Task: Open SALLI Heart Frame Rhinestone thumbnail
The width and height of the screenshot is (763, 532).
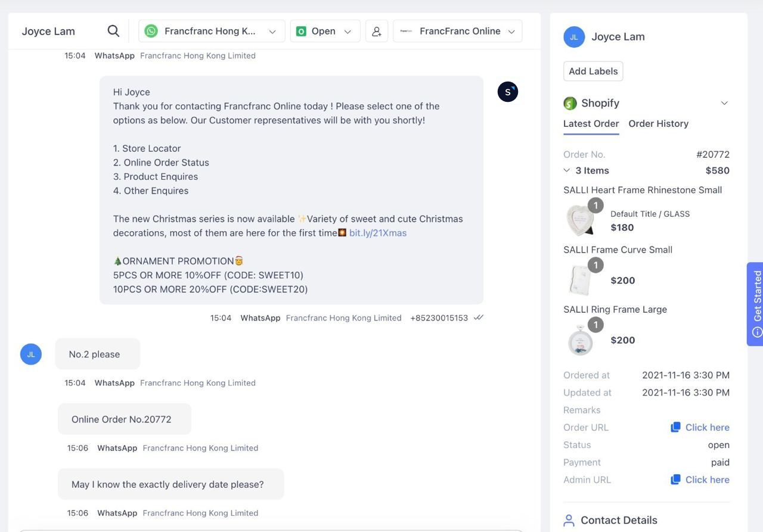Action: pyautogui.click(x=579, y=219)
